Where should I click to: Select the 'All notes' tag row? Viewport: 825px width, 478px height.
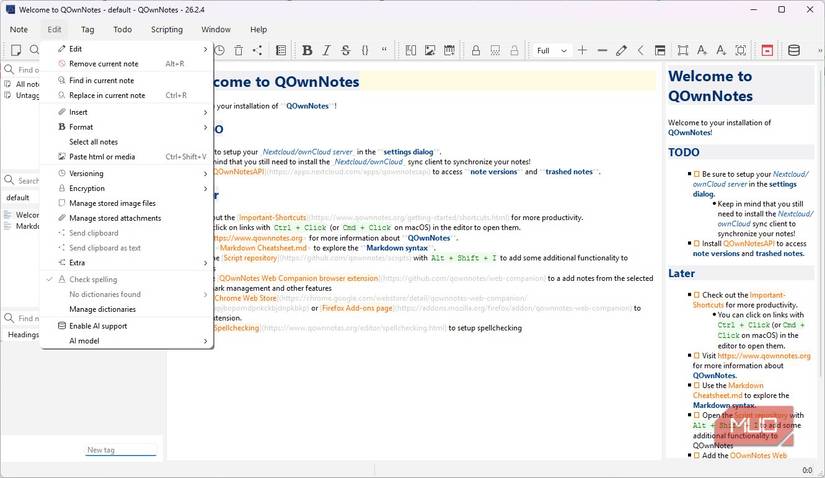coord(22,84)
